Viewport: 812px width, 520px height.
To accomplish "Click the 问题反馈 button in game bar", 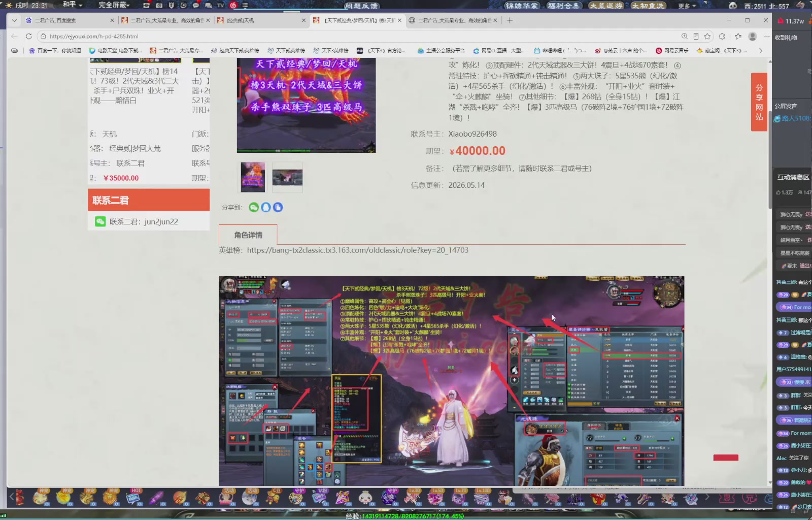I will pyautogui.click(x=361, y=6).
